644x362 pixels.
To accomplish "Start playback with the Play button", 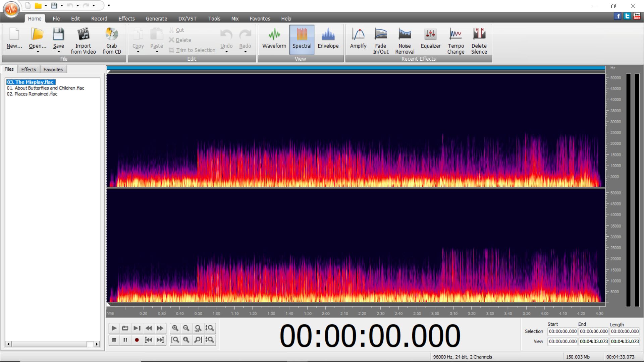I will [x=114, y=328].
